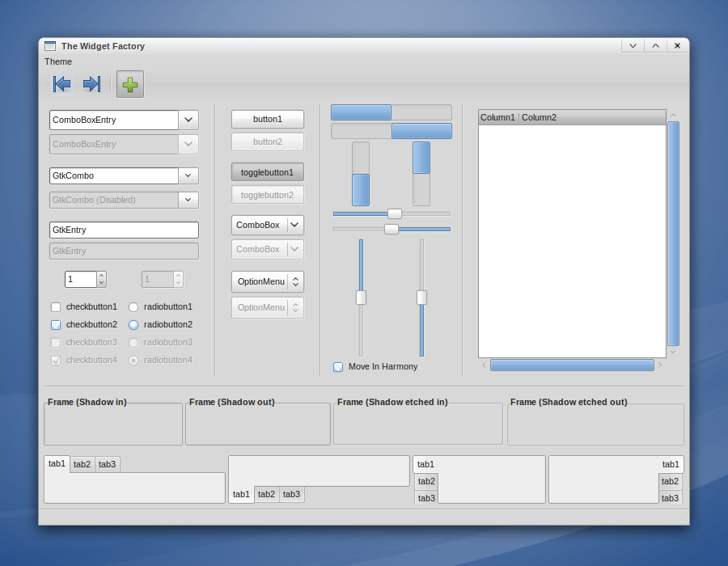Image resolution: width=728 pixels, height=566 pixels.
Task: Expand the GtkCombo dropdown arrow
Action: 188,175
